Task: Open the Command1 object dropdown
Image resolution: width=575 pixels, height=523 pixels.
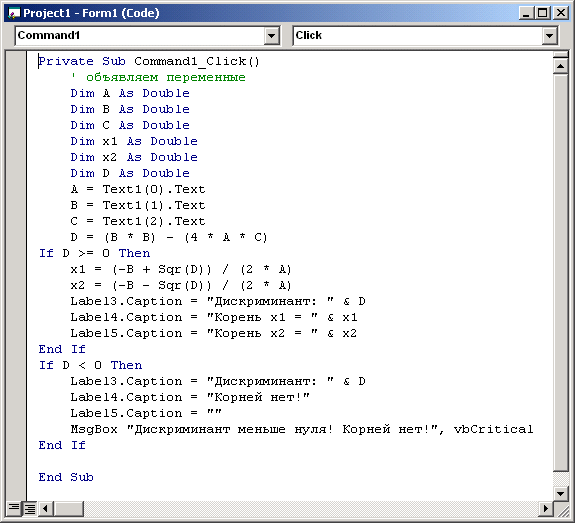Action: coord(271,36)
